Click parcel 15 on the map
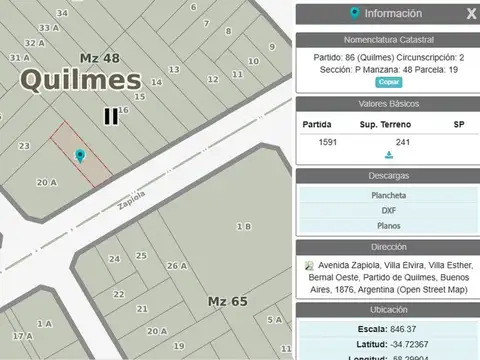Viewport: 480px width, 360px height. click(140, 97)
